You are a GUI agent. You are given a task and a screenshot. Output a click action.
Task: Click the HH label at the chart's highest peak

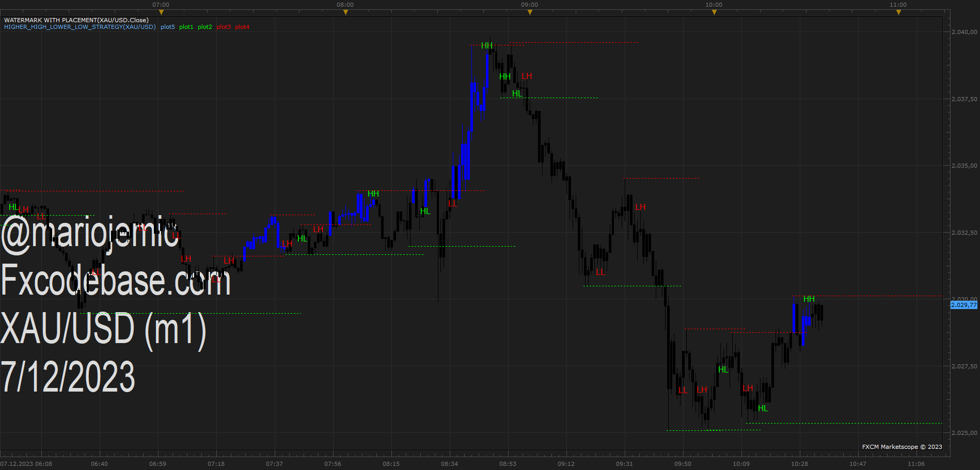tap(487, 46)
